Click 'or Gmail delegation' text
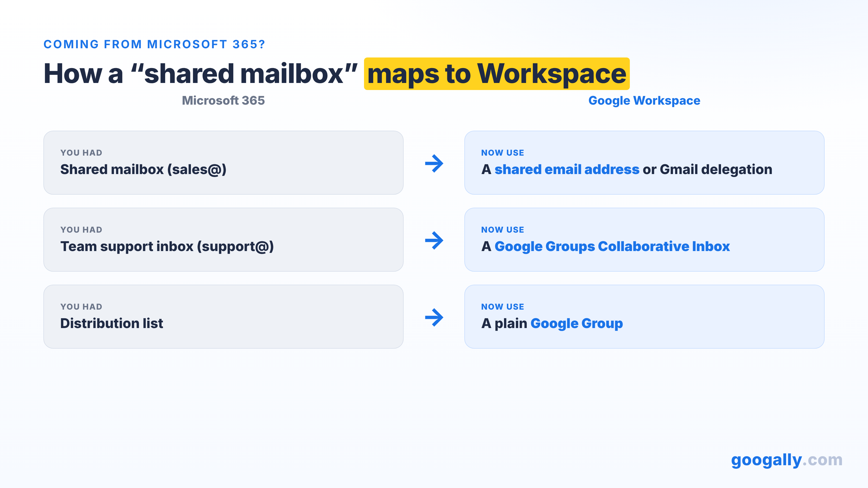The width and height of the screenshot is (868, 488). click(x=707, y=169)
